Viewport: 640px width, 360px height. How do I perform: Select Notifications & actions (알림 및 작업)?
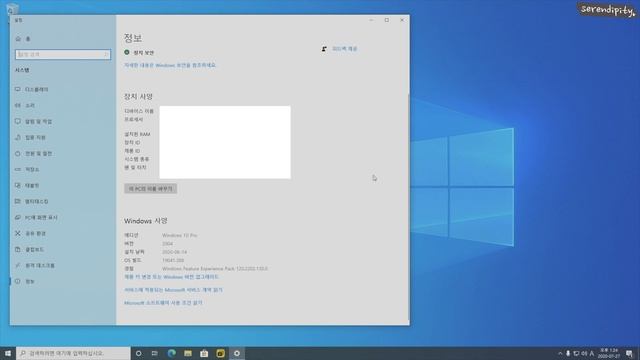(x=33, y=121)
